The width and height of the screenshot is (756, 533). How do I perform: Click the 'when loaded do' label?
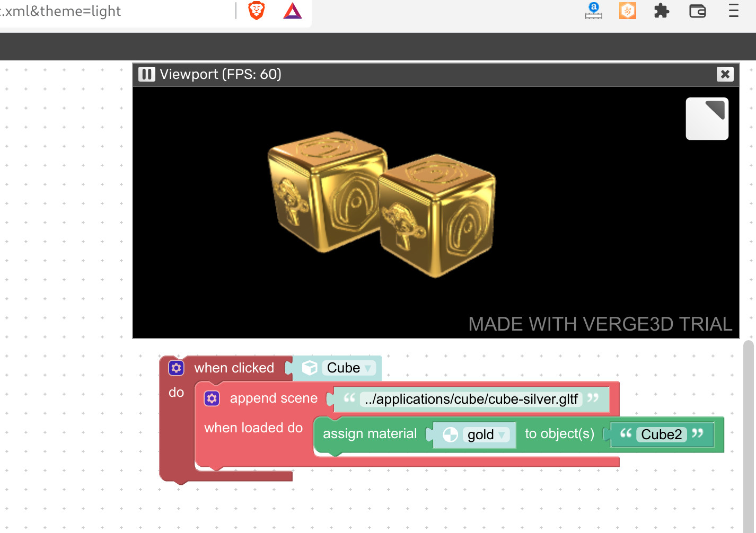tap(253, 428)
